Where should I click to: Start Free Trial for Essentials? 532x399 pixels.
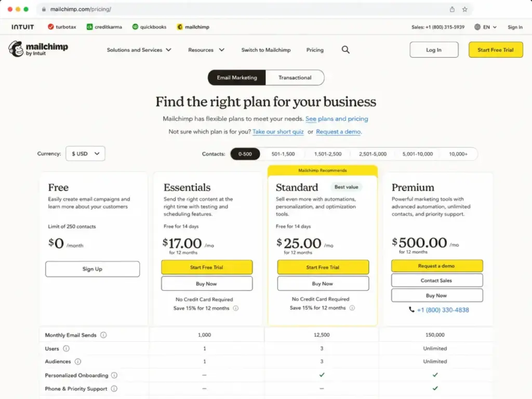click(x=207, y=267)
